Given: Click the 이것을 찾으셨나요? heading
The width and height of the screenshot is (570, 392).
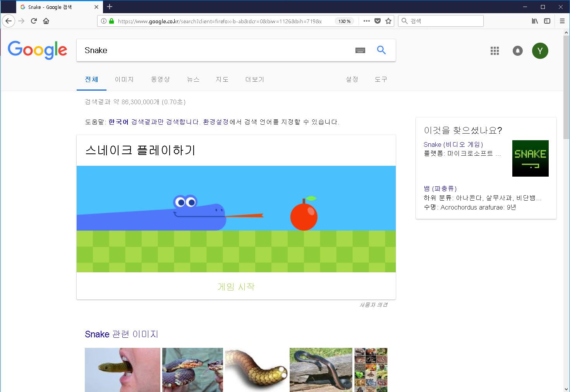Looking at the screenshot, I should coord(463,130).
